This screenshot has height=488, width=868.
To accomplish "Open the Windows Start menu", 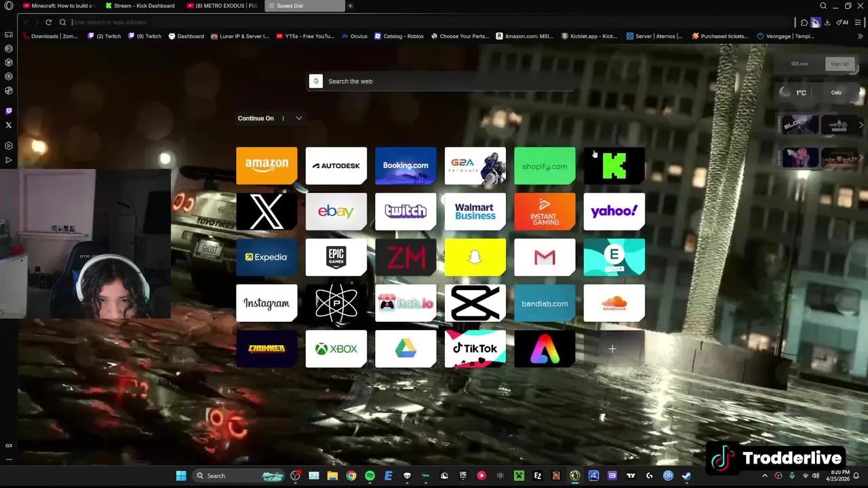I will 181,476.
